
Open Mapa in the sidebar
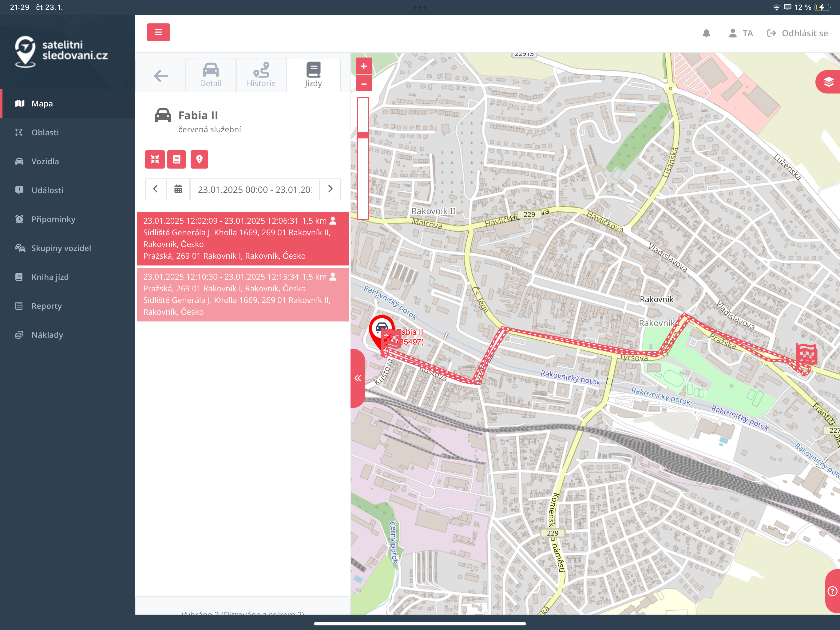[x=68, y=104]
